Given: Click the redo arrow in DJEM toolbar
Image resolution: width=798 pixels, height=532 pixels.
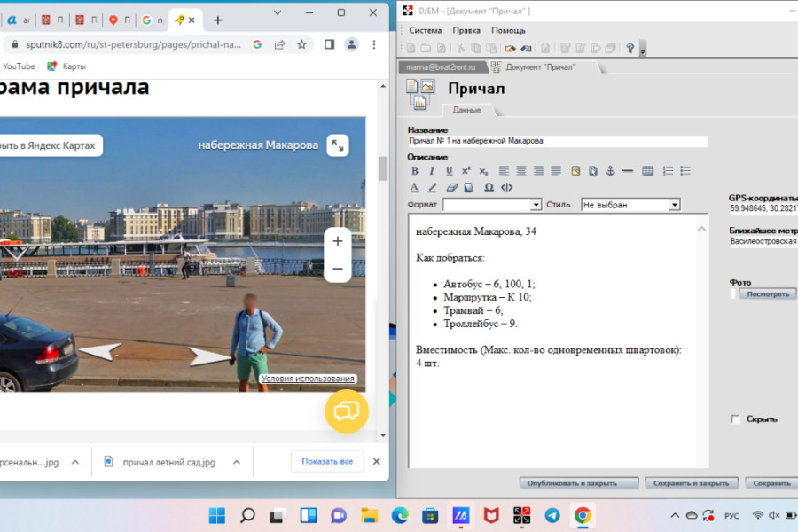Looking at the screenshot, I should pos(526,49).
